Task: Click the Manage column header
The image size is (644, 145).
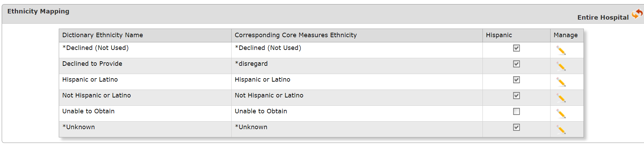Action: (566, 35)
